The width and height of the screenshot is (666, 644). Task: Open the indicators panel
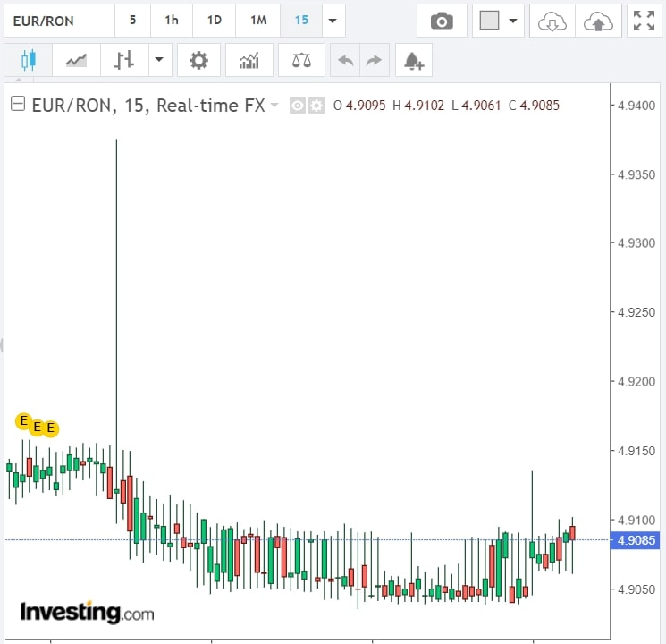click(249, 61)
